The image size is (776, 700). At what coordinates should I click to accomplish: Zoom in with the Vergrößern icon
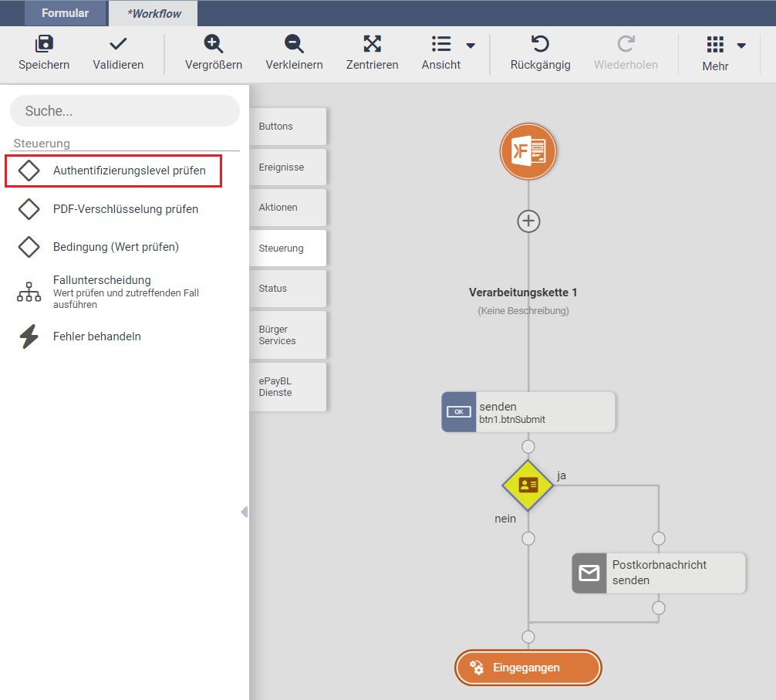click(214, 44)
